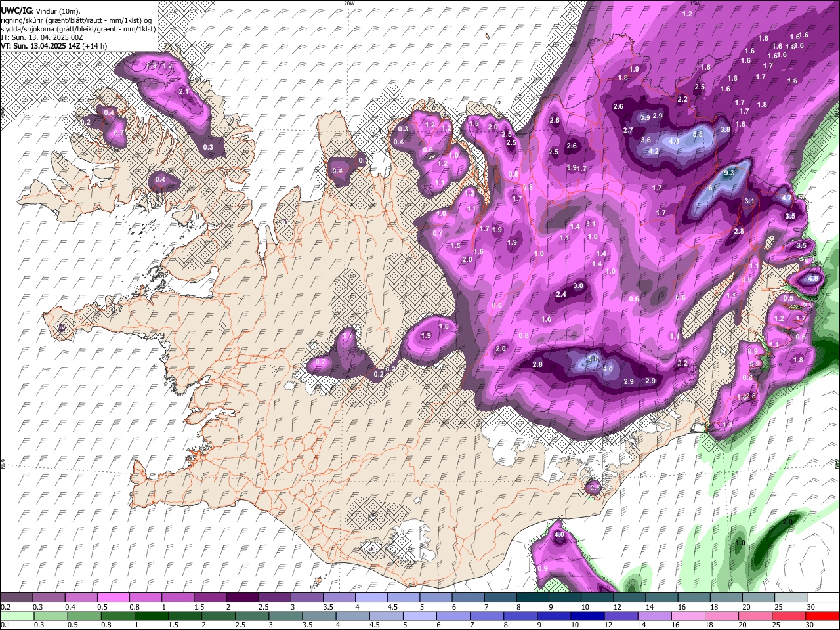Select the 3.5 swatch on the lower rain scale
The width and height of the screenshot is (840, 630).
320,616
